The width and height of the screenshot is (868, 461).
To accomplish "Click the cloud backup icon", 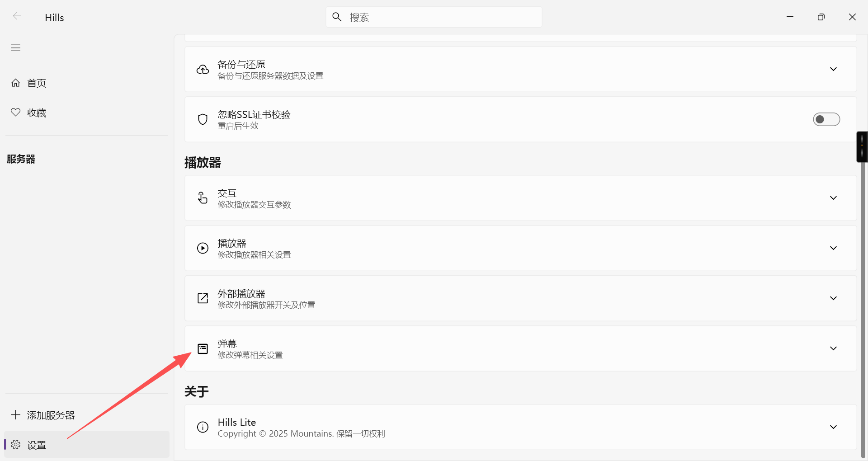I will (203, 70).
